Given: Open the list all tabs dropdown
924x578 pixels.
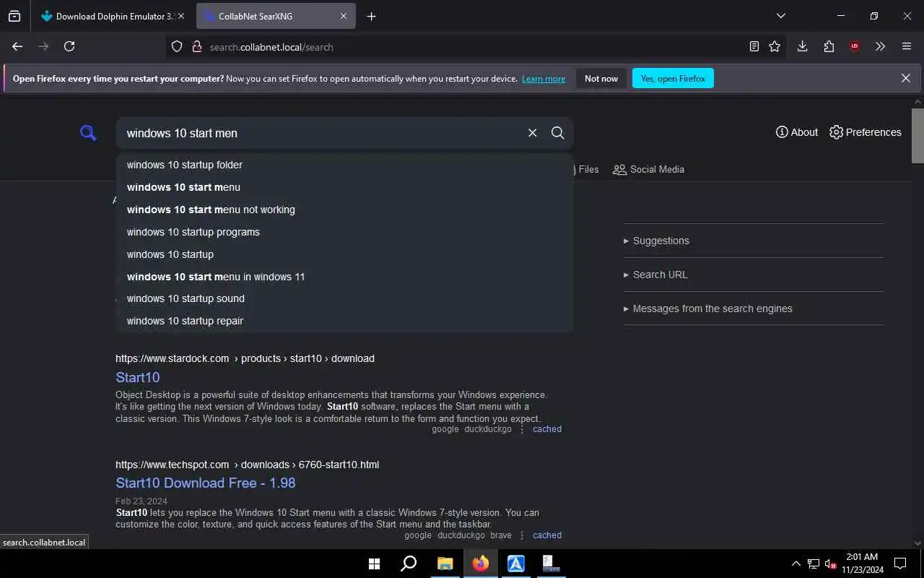Looking at the screenshot, I should point(780,16).
